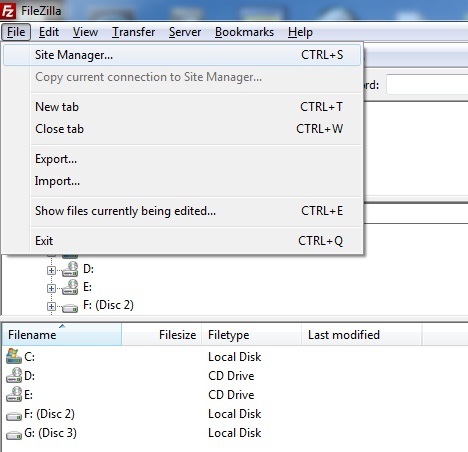Open the Server menu
The width and height of the screenshot is (468, 452).
[x=185, y=32]
